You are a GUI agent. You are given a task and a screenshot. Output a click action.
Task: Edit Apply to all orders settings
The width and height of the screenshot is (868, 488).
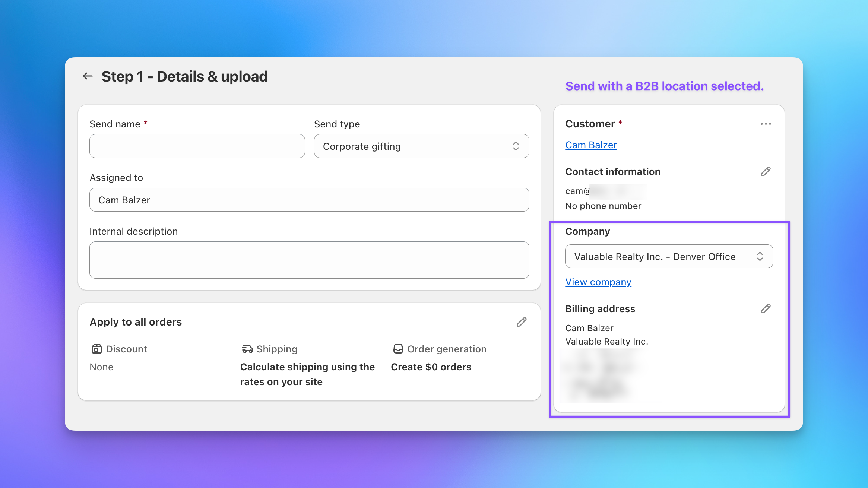(x=522, y=322)
